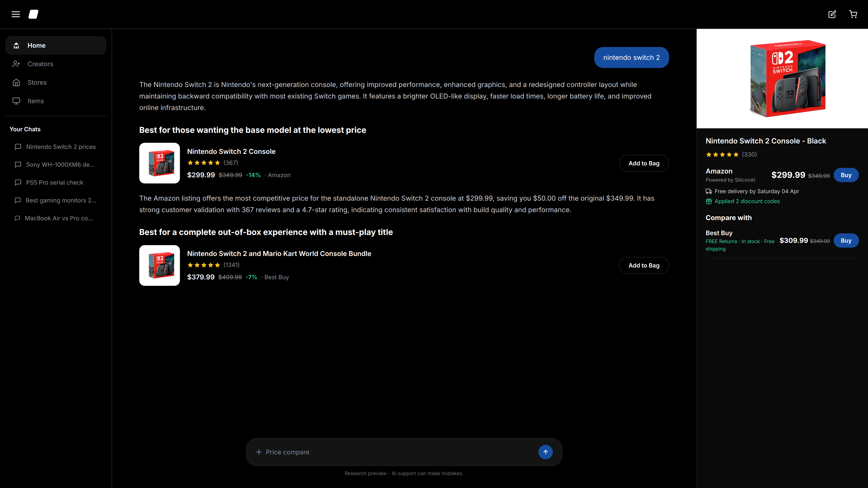Click the Switch 2 Console product thumbnail
The image size is (868, 488).
click(159, 163)
